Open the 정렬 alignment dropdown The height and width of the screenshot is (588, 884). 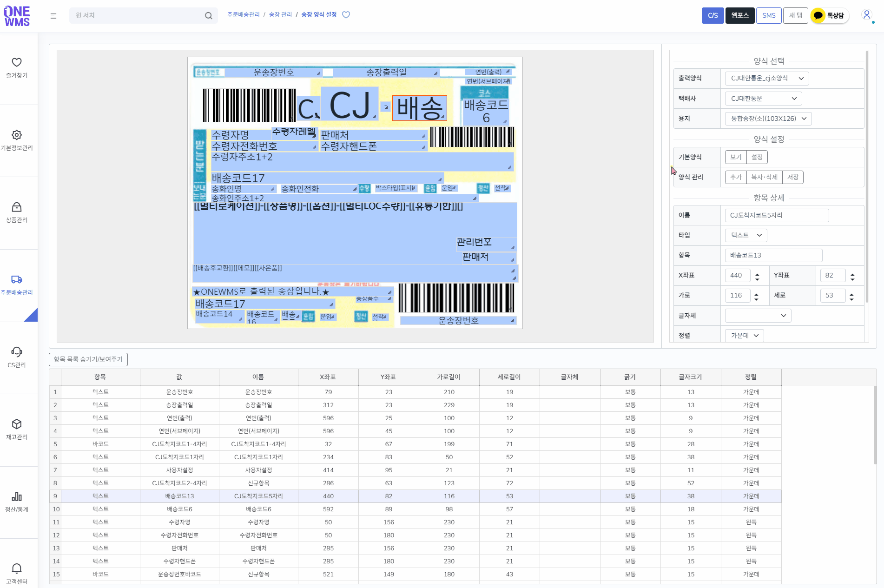coord(745,336)
